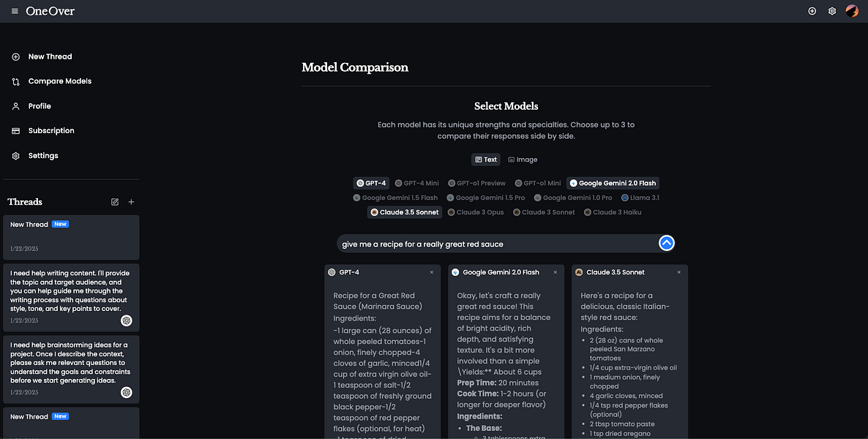
Task: Add a thread with the Threads plus icon
Action: [x=131, y=202]
